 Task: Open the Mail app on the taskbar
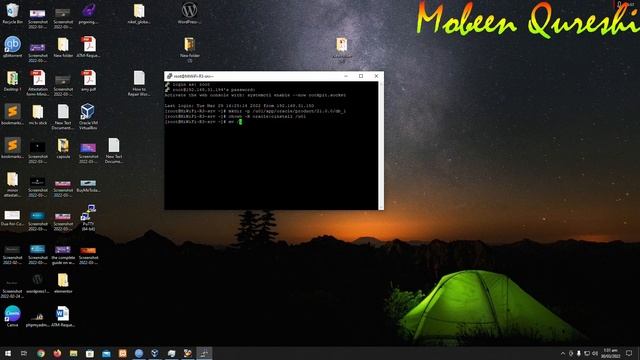pos(106,353)
